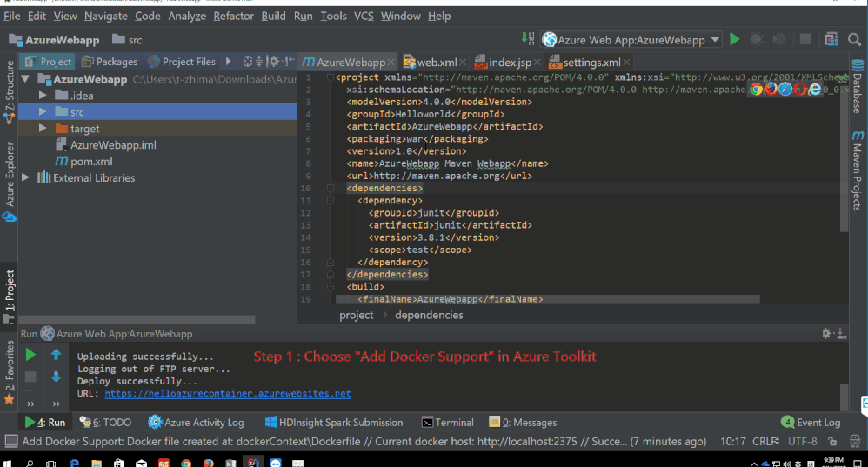Open HDInsight Spark Submission panel
This screenshot has width=868, height=467.
[334, 422]
